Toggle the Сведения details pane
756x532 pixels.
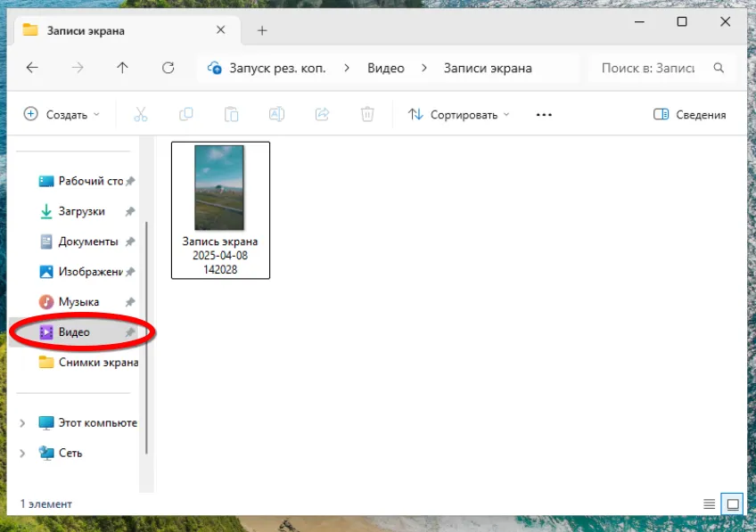(x=689, y=114)
